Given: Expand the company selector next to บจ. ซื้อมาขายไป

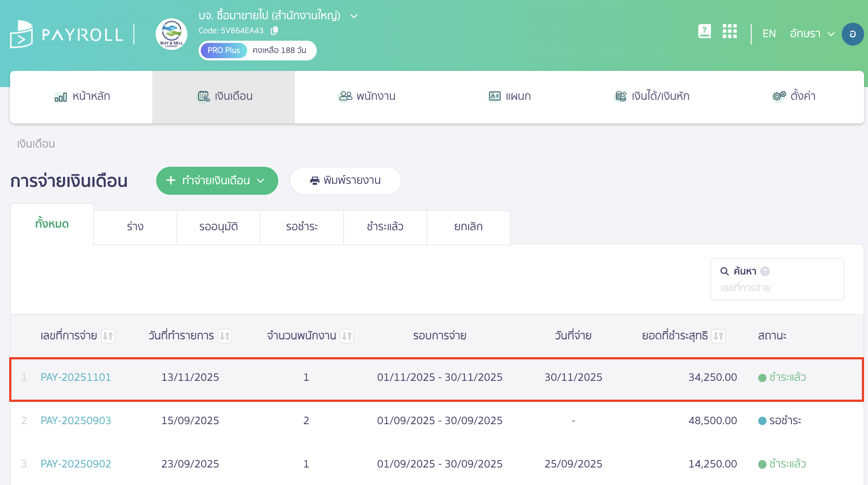Looking at the screenshot, I should coord(354,16).
